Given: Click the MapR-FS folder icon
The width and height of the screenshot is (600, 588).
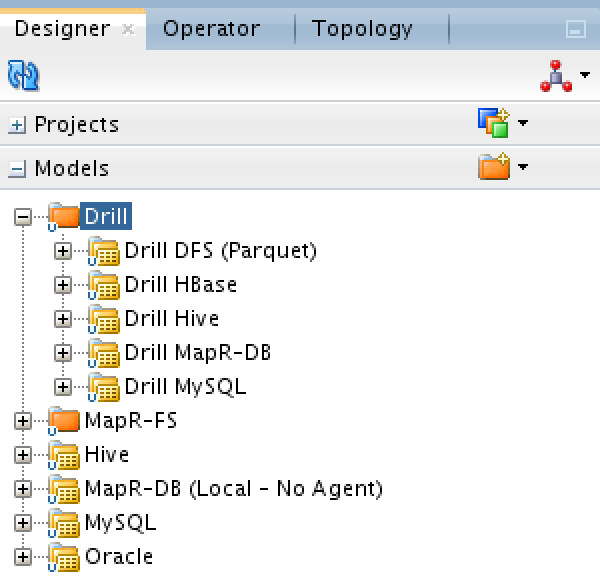Looking at the screenshot, I should pos(64,420).
